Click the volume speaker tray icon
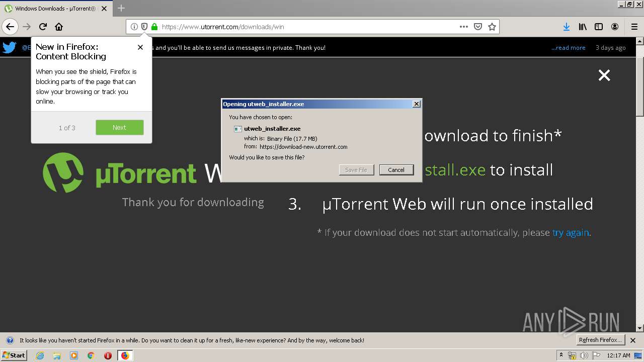644x362 pixels. pyautogui.click(x=584, y=355)
